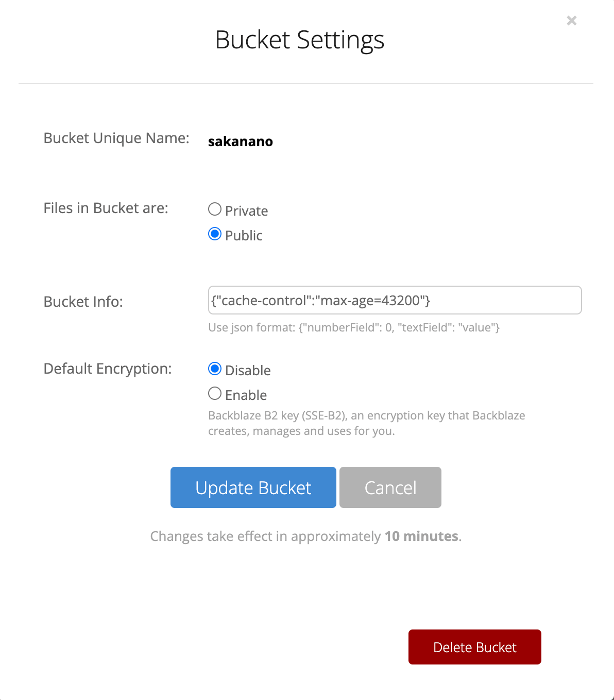
Task: Click the blue Update Bucket button
Action: [253, 487]
